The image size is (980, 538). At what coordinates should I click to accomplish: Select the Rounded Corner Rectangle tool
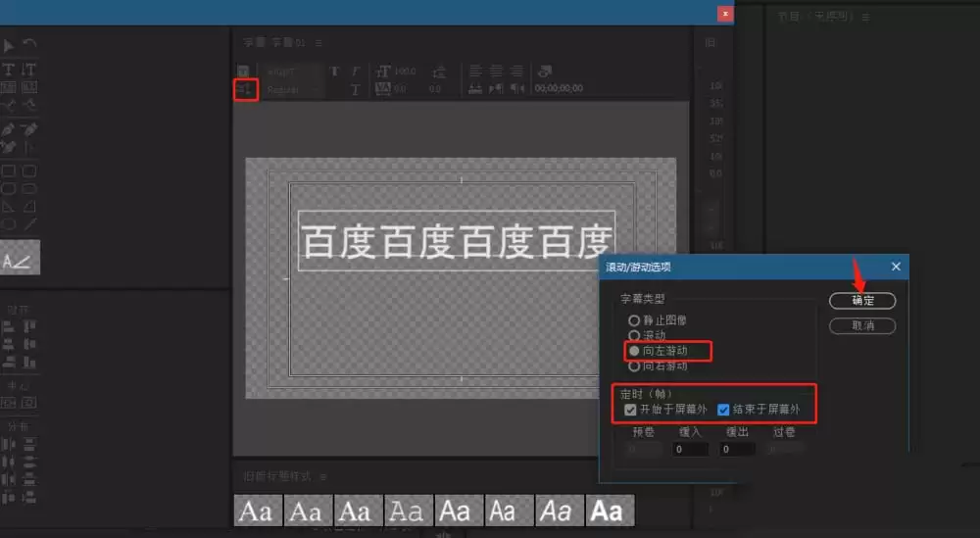28,171
